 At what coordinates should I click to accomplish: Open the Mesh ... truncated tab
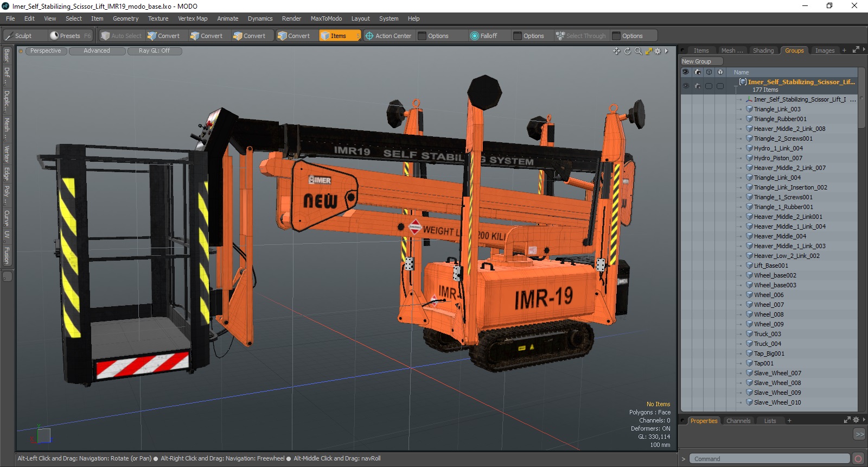(732, 51)
